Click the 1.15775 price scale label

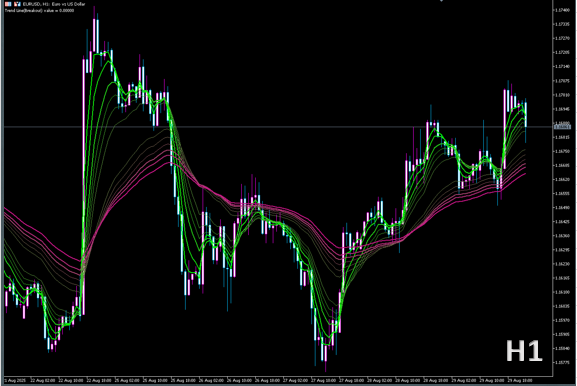[x=562, y=363]
